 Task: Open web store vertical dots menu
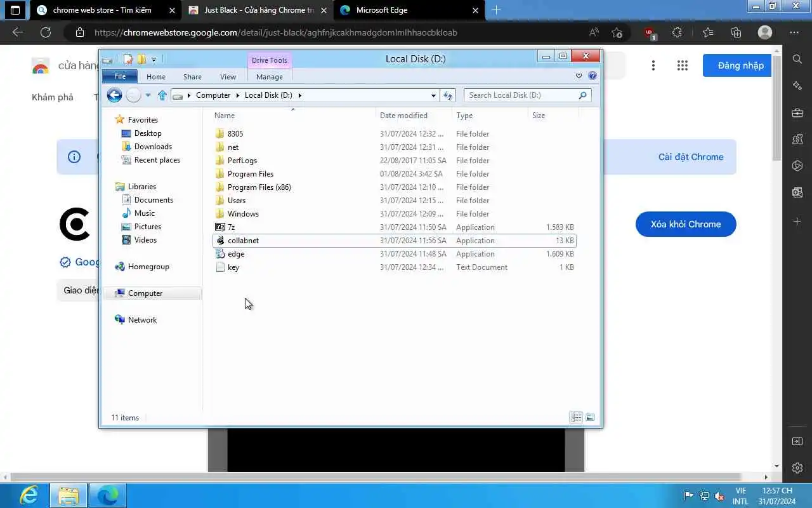(653, 65)
